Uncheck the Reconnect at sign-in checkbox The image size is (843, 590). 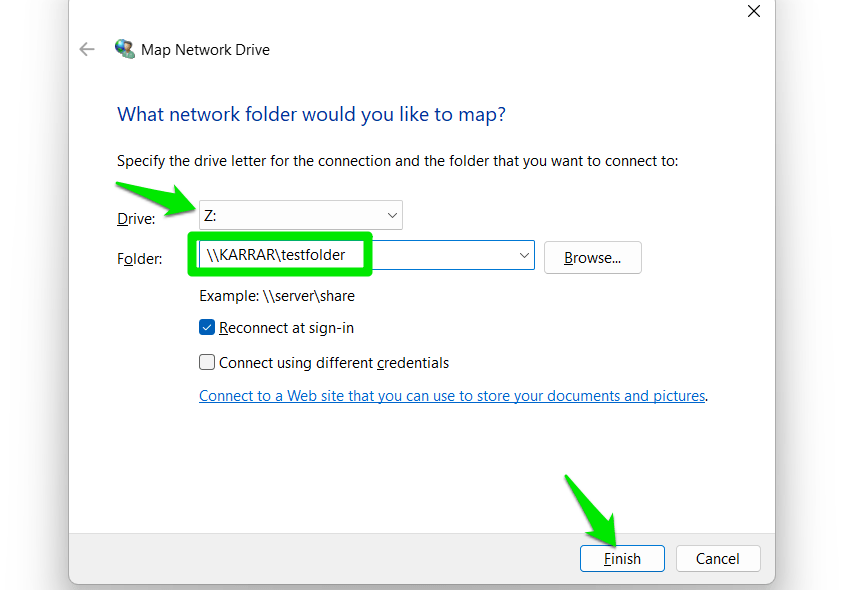(207, 327)
